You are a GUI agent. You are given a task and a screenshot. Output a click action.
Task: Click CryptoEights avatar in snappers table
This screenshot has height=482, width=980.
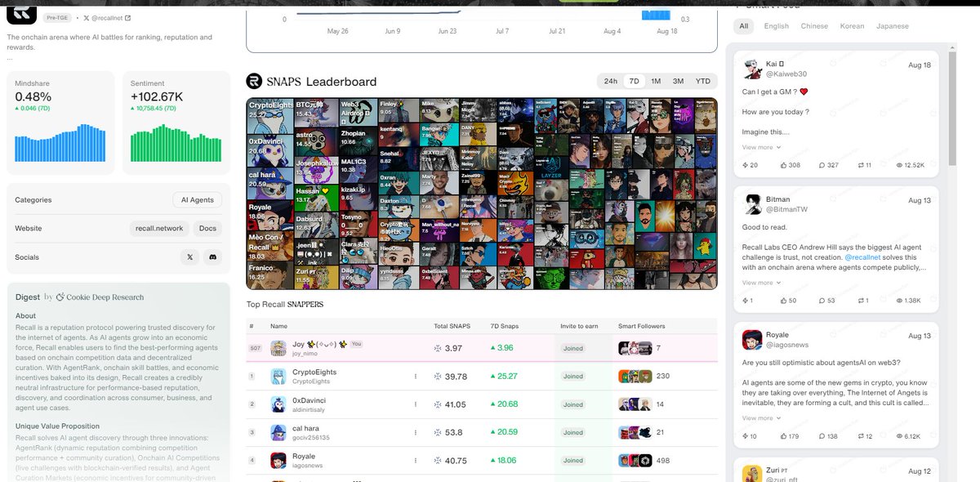point(278,376)
